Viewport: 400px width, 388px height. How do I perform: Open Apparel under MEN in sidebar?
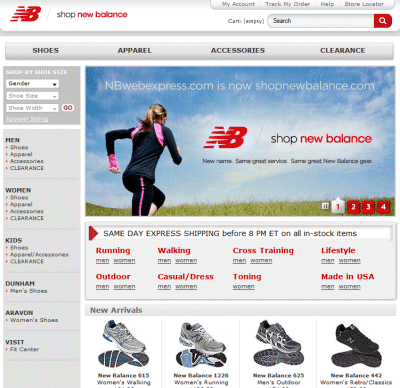point(21,154)
